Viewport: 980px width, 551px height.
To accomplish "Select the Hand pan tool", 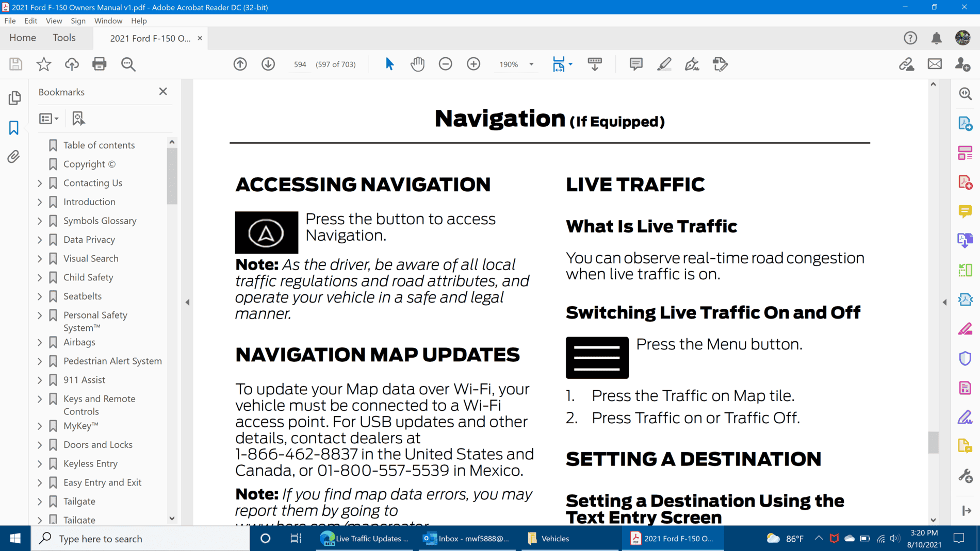I will (x=417, y=64).
